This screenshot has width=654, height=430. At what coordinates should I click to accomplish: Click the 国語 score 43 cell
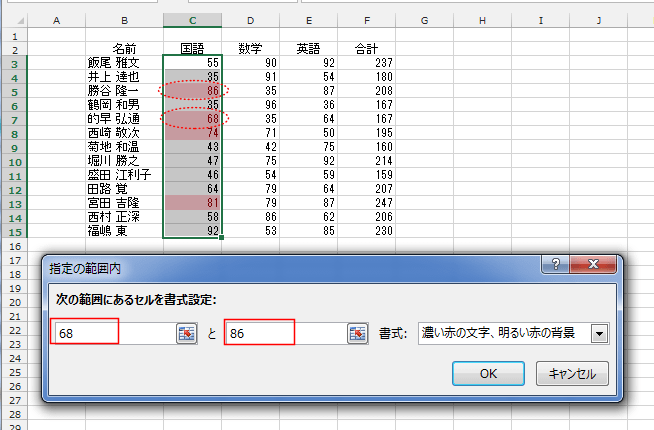click(x=192, y=147)
